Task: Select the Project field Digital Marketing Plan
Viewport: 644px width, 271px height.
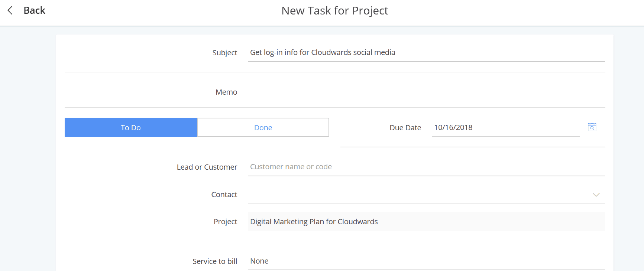Action: (x=427, y=221)
